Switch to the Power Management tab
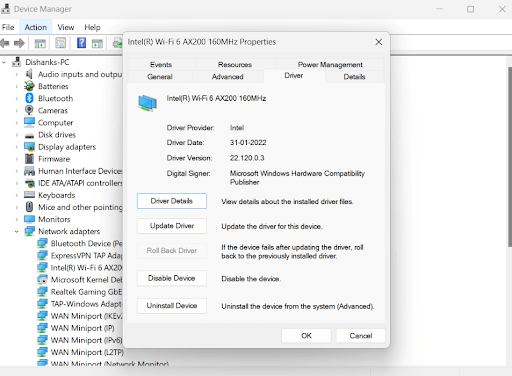The height and width of the screenshot is (376, 512). coord(330,65)
